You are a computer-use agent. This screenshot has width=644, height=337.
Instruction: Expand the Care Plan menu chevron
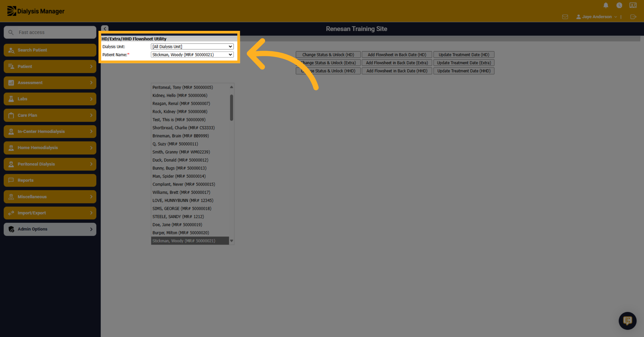click(91, 115)
